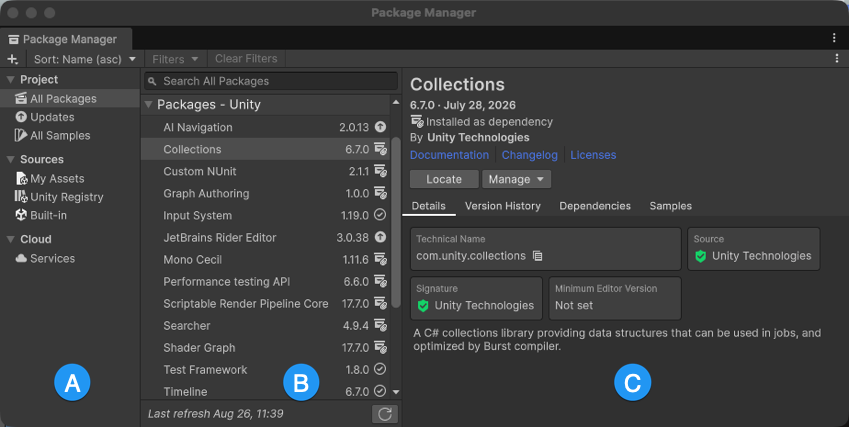Switch to the Details tab

tap(428, 206)
